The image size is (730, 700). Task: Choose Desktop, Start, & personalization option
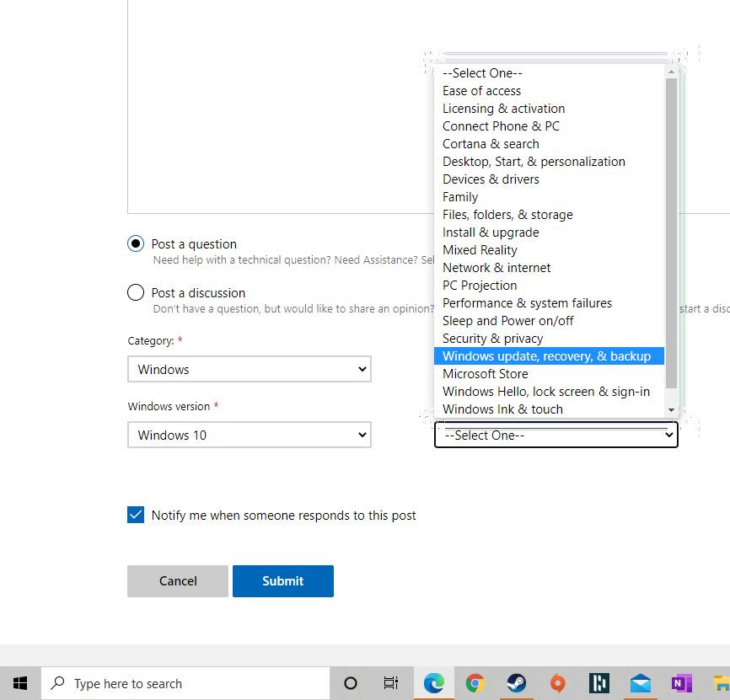[x=549, y=162]
